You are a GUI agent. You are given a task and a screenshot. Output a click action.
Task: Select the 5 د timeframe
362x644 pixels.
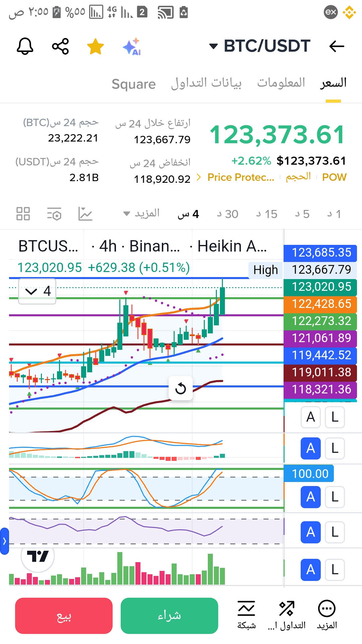pos(302,214)
